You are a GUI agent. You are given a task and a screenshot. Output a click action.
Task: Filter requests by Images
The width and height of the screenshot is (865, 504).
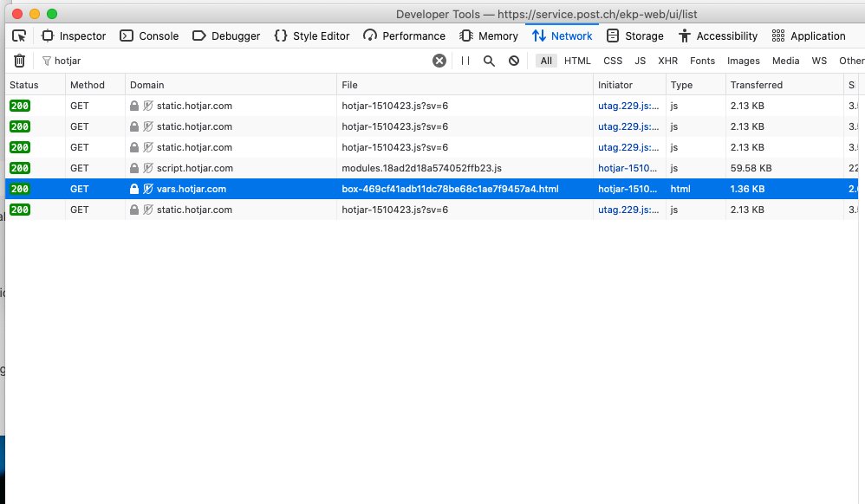(743, 61)
